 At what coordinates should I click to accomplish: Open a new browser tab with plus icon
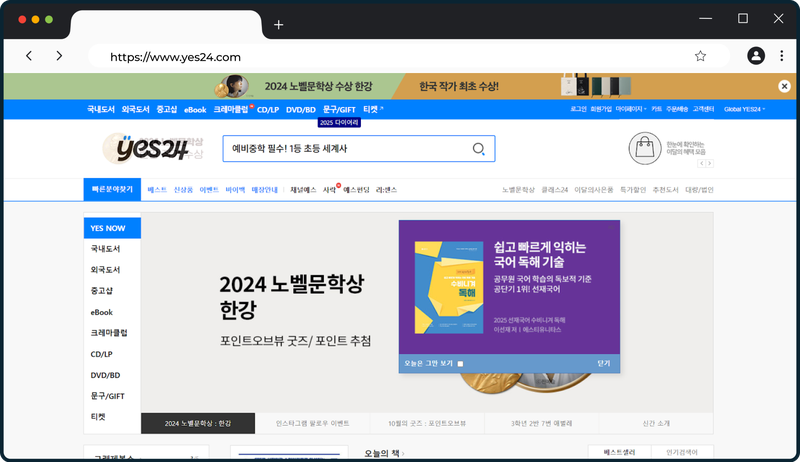coord(279,24)
